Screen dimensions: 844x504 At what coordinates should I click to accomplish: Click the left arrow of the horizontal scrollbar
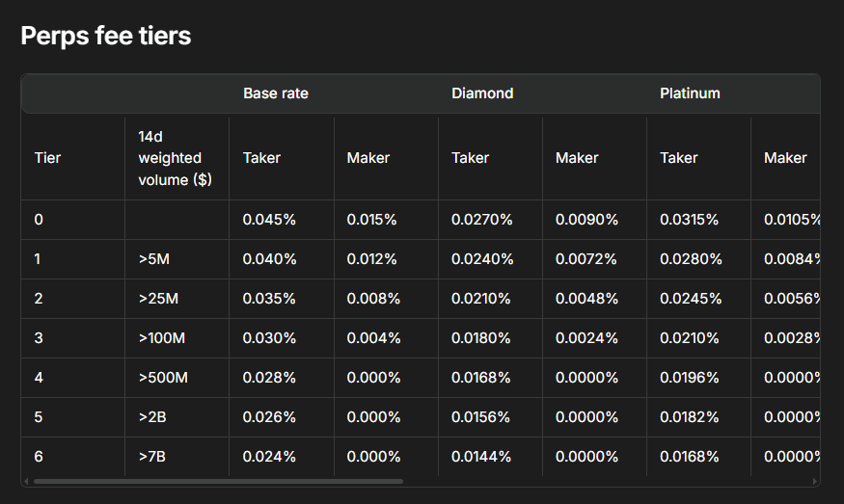(27, 480)
